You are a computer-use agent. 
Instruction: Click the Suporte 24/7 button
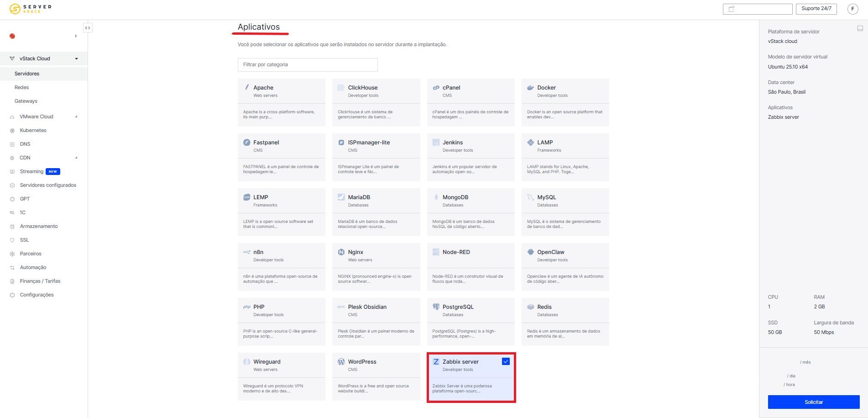coord(816,9)
